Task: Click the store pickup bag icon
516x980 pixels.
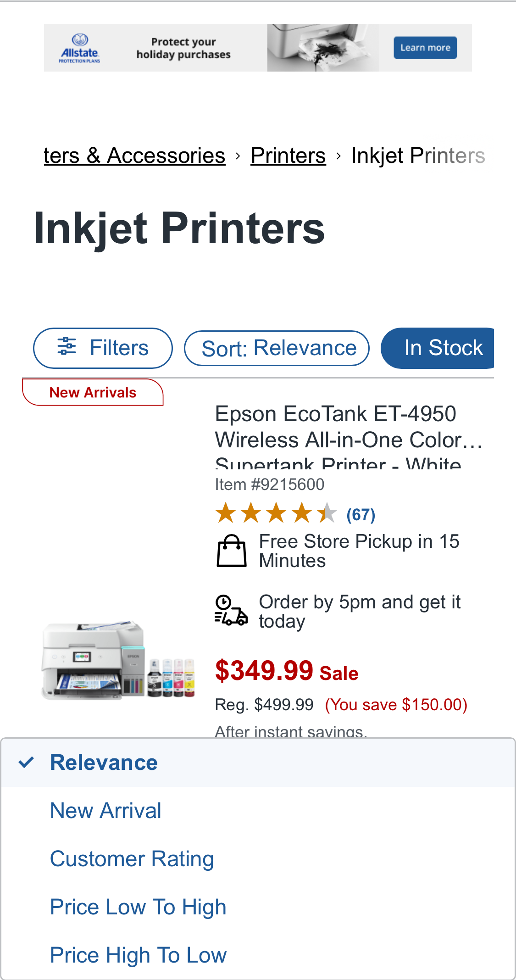Action: click(x=231, y=551)
